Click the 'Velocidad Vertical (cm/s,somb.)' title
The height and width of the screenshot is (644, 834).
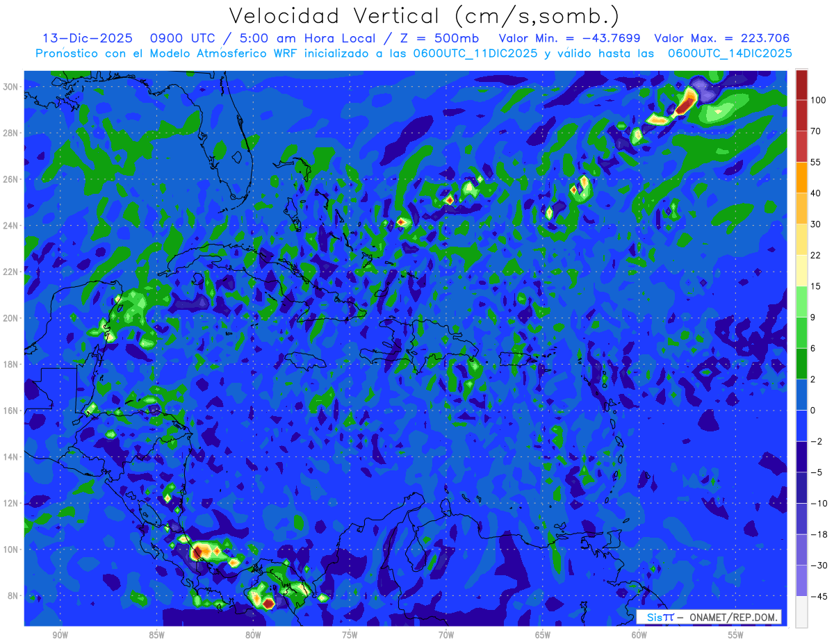click(424, 16)
